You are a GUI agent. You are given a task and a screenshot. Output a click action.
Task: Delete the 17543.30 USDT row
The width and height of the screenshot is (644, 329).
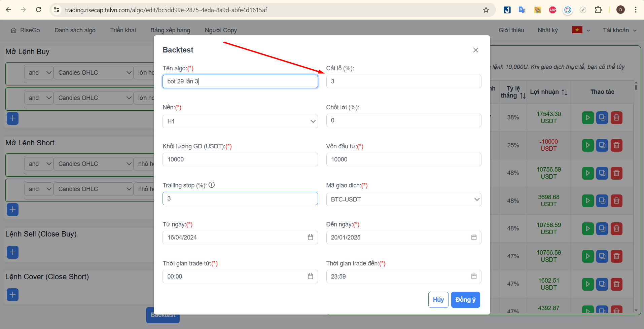616,118
